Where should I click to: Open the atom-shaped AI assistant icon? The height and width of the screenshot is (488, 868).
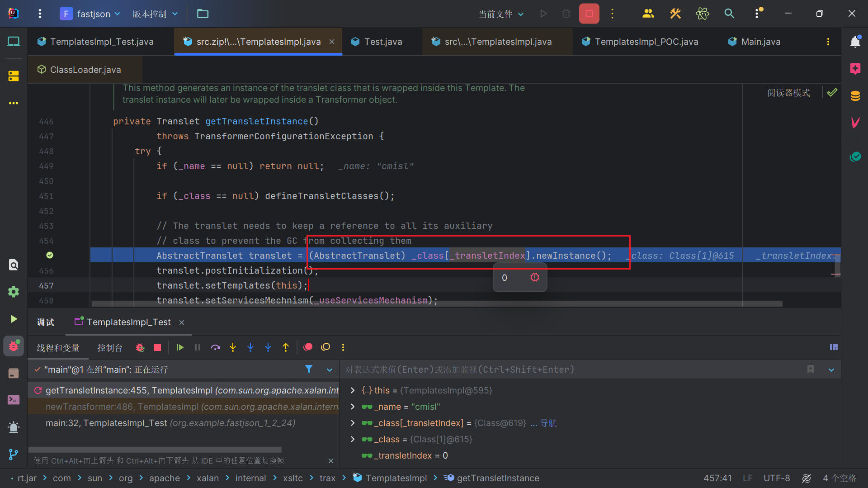[702, 14]
